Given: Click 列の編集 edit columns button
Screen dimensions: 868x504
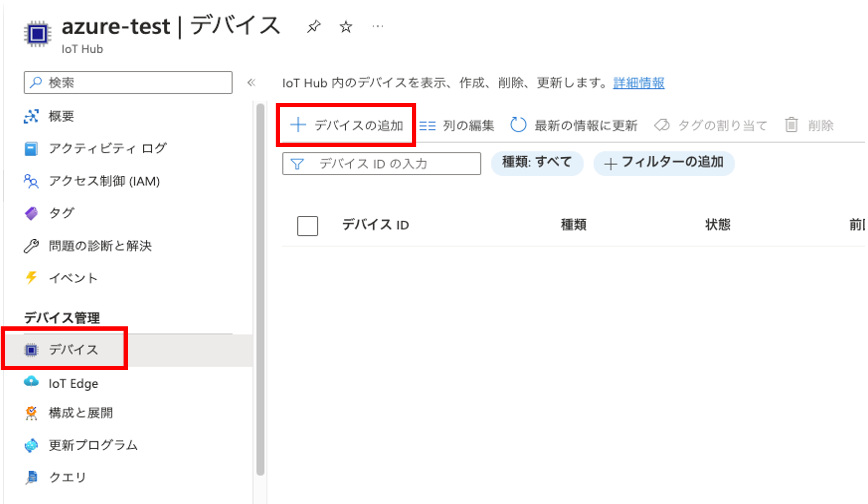Looking at the screenshot, I should (x=457, y=125).
